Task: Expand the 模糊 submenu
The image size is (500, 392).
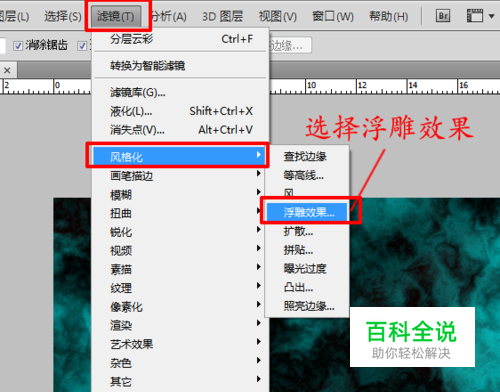Action: [180, 194]
